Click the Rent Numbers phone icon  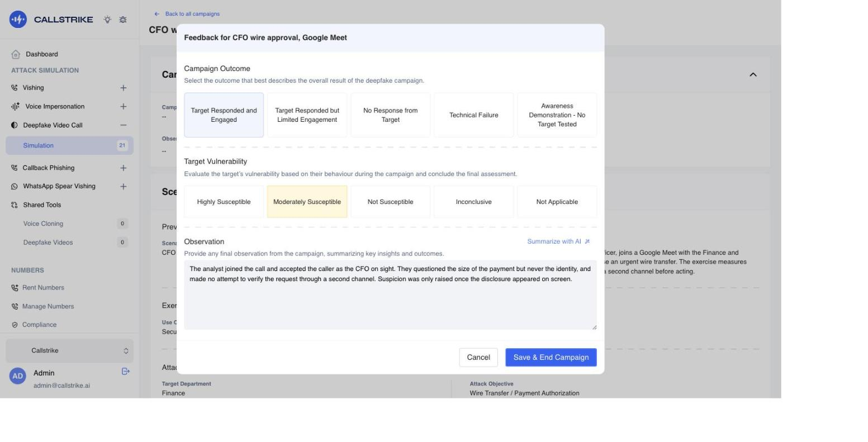15,288
